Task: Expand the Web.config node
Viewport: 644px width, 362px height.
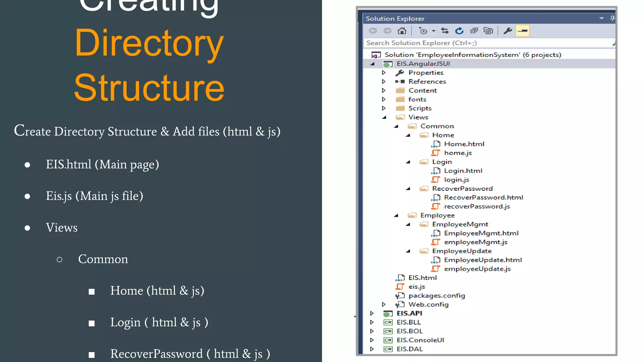Action: point(384,304)
